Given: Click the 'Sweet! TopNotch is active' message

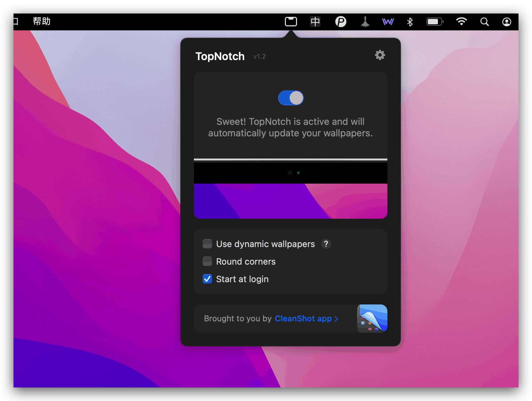Looking at the screenshot, I should point(291,127).
